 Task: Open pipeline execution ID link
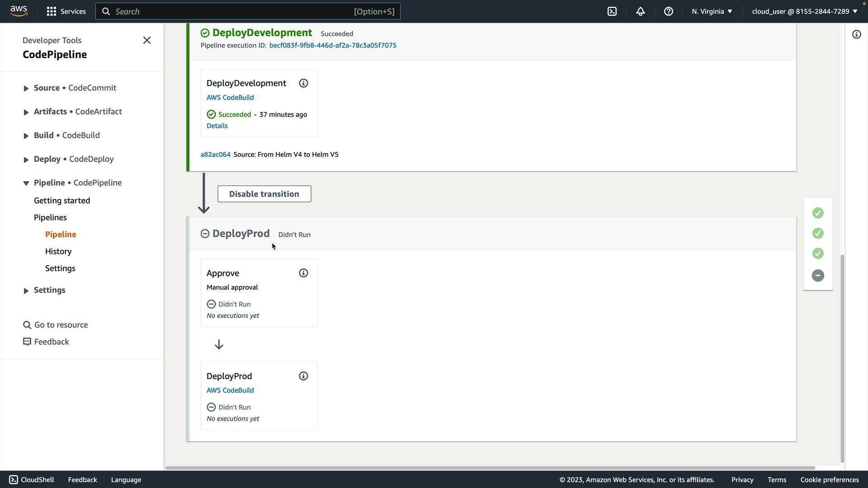[333, 45]
